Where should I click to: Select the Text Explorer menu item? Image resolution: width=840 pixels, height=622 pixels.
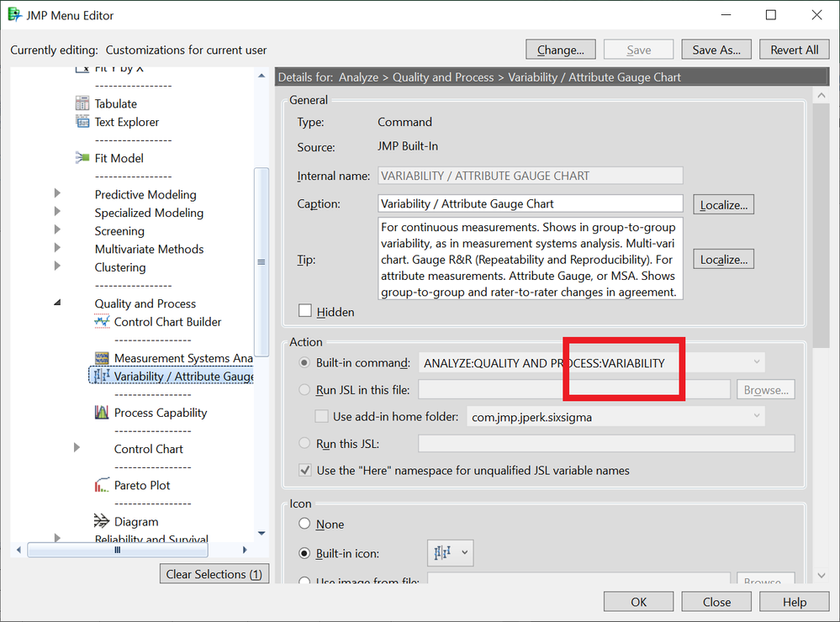127,122
